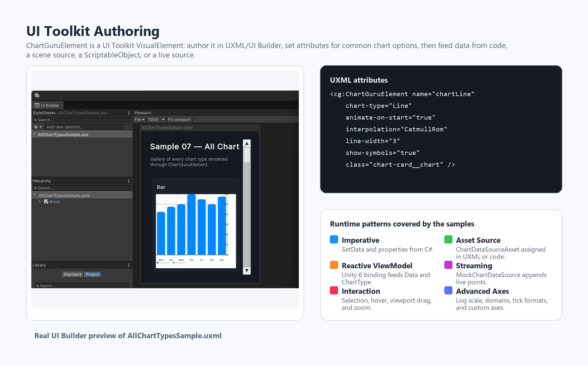Viewport: 588px width, 366px height.
Task: Click the Advanced Axes pattern title
Action: click(482, 291)
